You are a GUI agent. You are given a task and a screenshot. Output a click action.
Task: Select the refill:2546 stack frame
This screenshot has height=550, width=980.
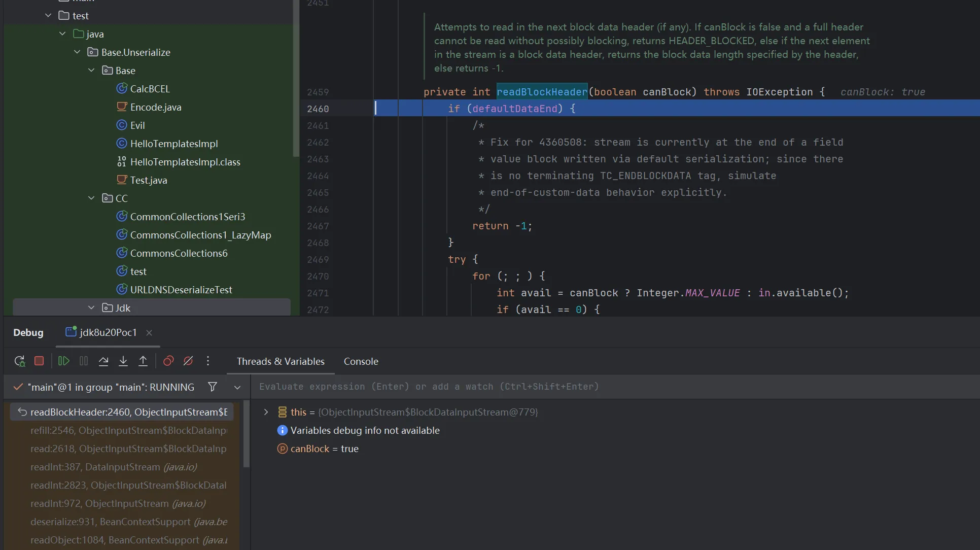pyautogui.click(x=128, y=430)
